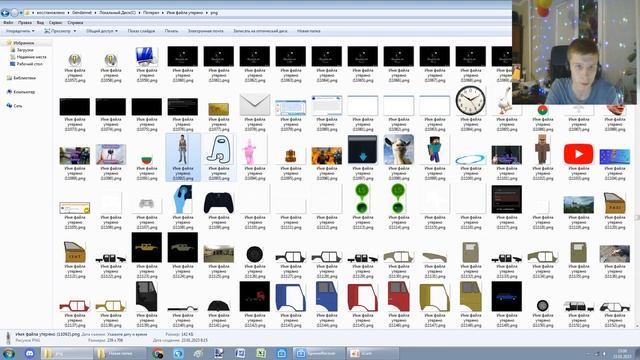Select the blue car on black thumbnail
The image size is (640, 360).
point(507,296)
